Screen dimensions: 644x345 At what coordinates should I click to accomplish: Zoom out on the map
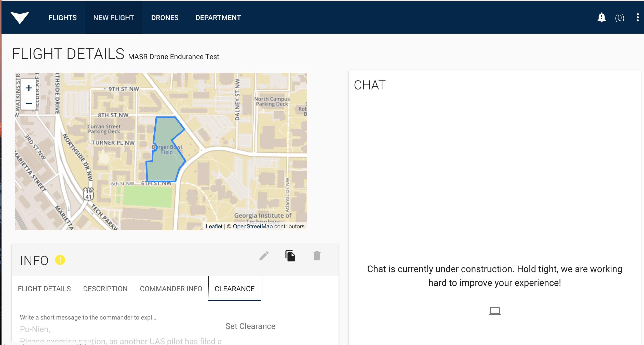coord(29,103)
